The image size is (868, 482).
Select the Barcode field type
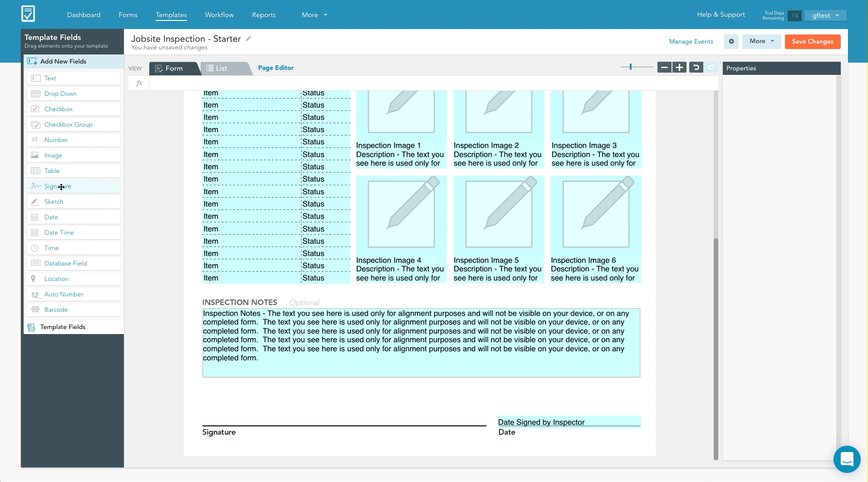click(74, 310)
